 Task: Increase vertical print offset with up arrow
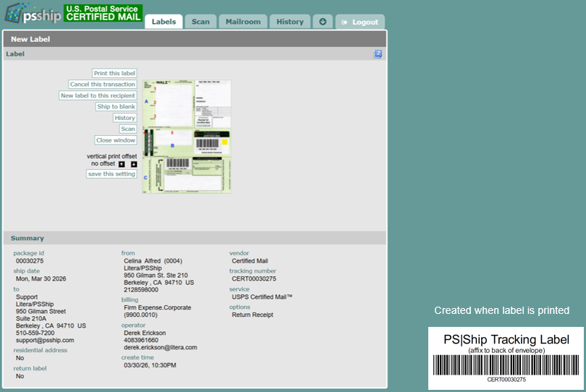(122, 164)
